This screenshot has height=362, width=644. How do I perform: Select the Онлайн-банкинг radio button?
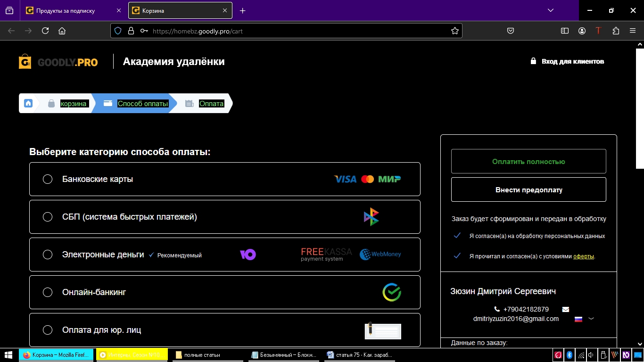[x=48, y=292]
